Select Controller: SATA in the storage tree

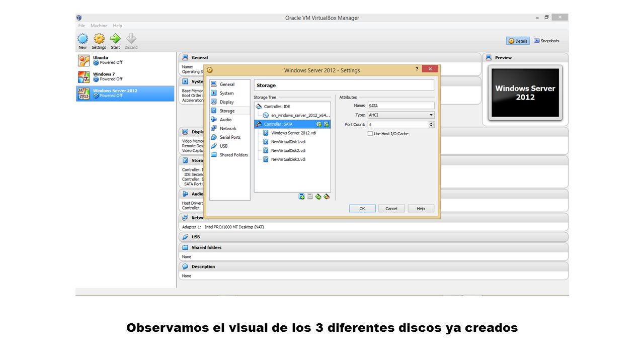coord(292,124)
